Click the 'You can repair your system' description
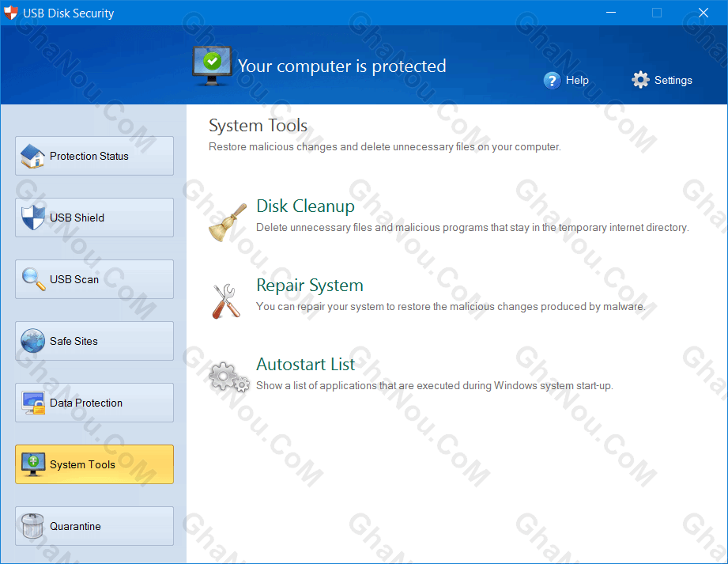The image size is (728, 564). pyautogui.click(x=451, y=307)
